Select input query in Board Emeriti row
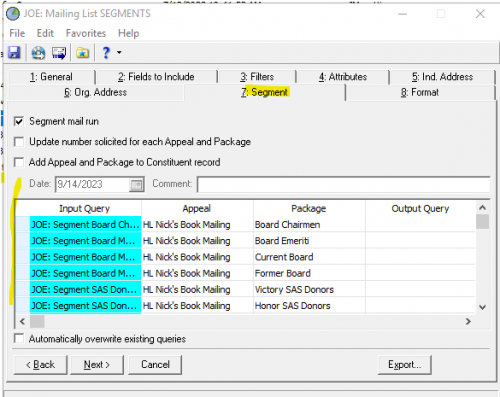 85,241
